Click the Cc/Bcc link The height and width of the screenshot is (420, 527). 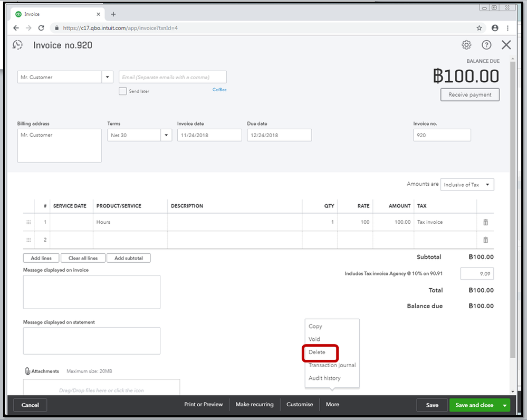219,90
